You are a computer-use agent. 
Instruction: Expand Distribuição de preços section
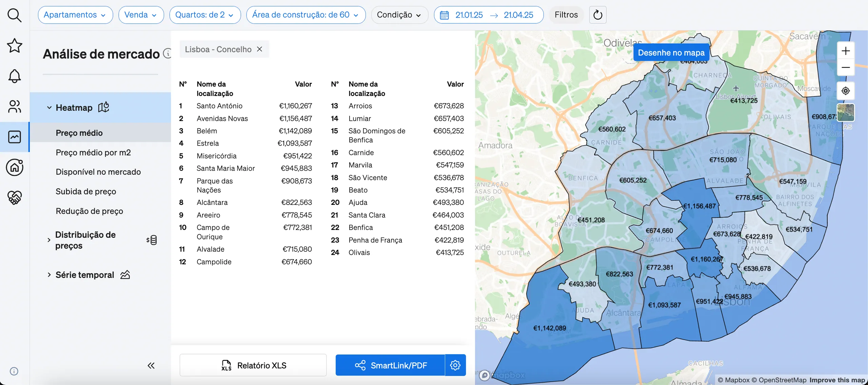(49, 240)
